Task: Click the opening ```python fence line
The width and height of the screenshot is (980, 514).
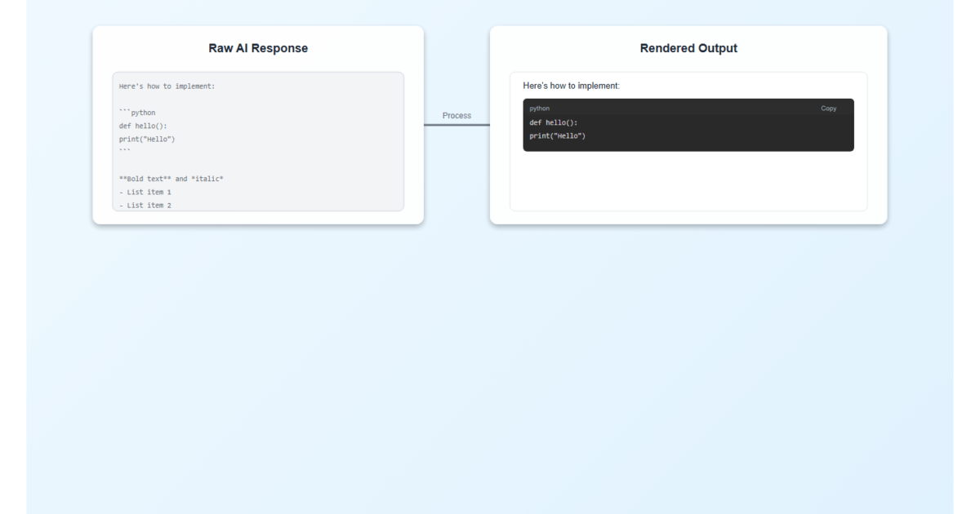Action: click(x=137, y=113)
